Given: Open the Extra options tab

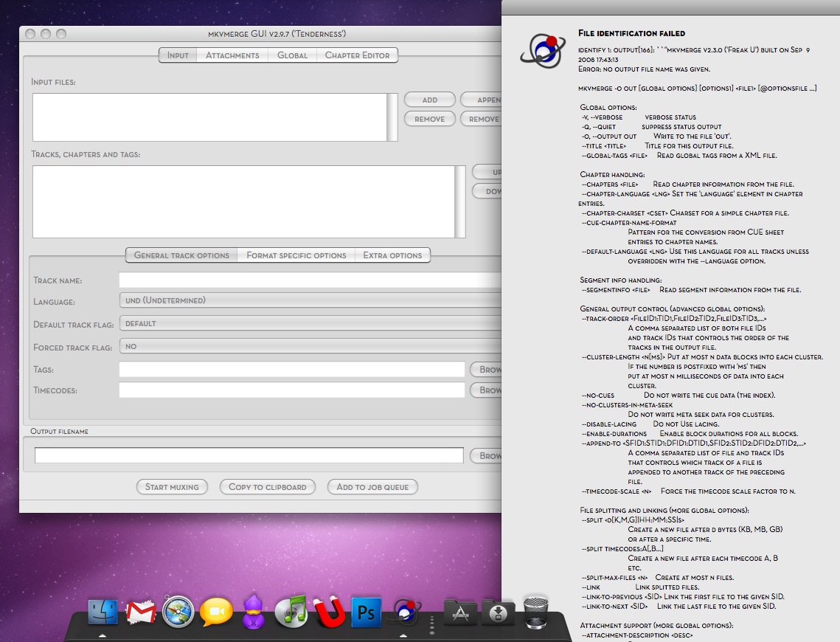Looking at the screenshot, I should pos(392,255).
